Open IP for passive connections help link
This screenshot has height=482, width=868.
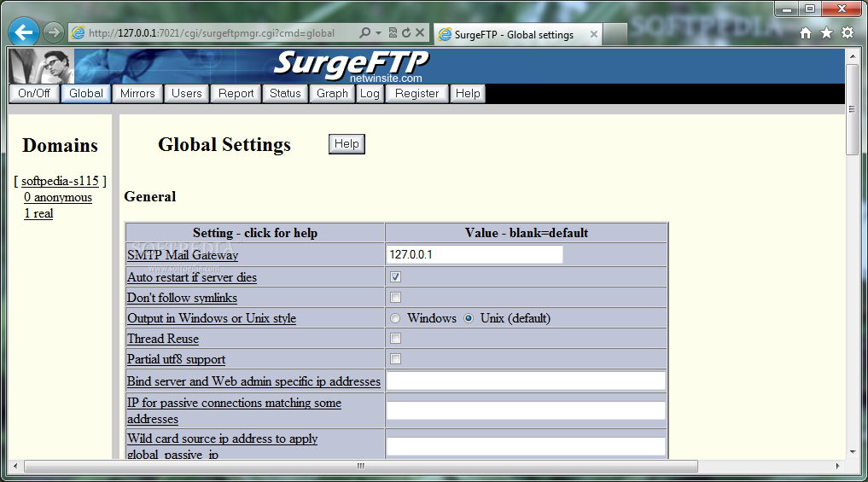click(234, 410)
